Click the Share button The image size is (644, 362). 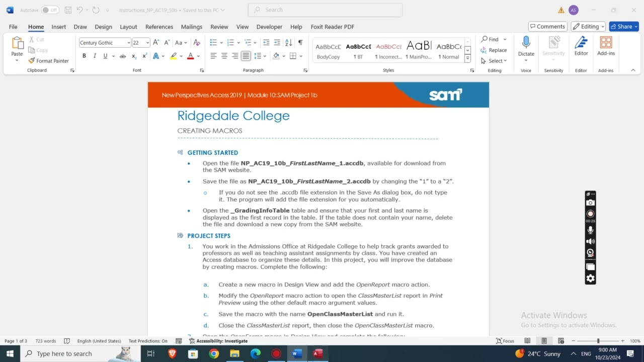(x=624, y=27)
